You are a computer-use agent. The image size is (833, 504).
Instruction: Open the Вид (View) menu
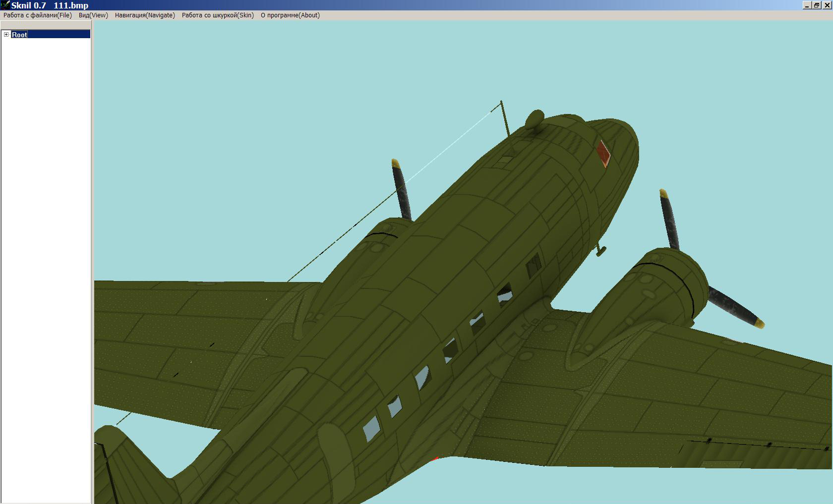pos(93,15)
